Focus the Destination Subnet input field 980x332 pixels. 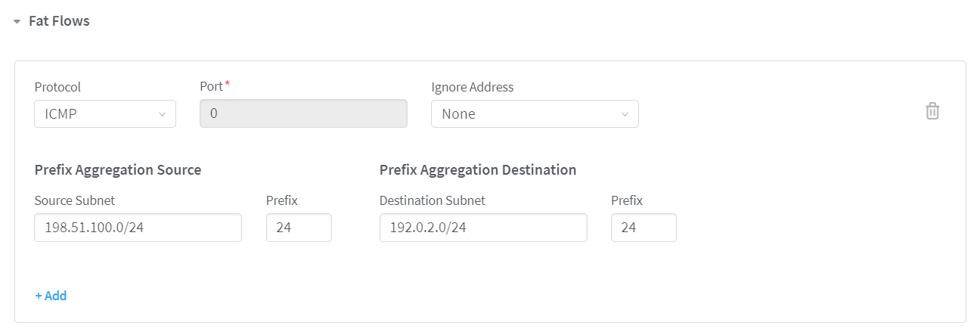tap(483, 228)
